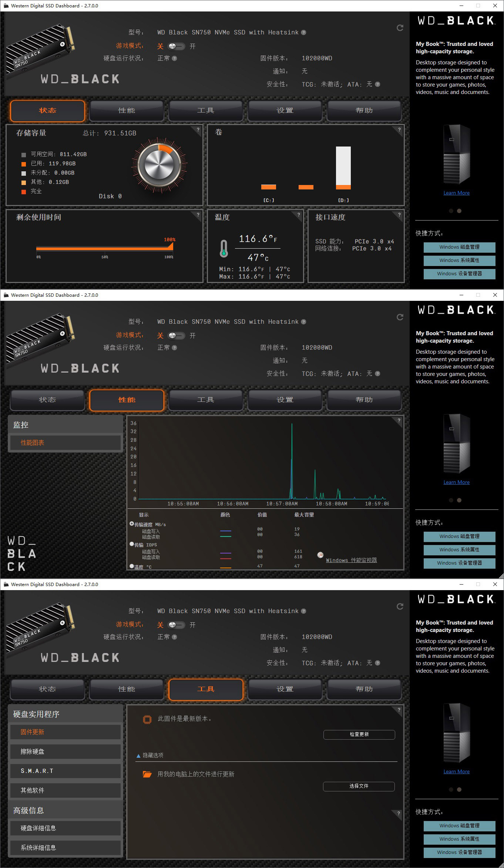The width and height of the screenshot is (504, 868).
Task: Select second carousel dot in Status window ad
Action: tap(459, 211)
